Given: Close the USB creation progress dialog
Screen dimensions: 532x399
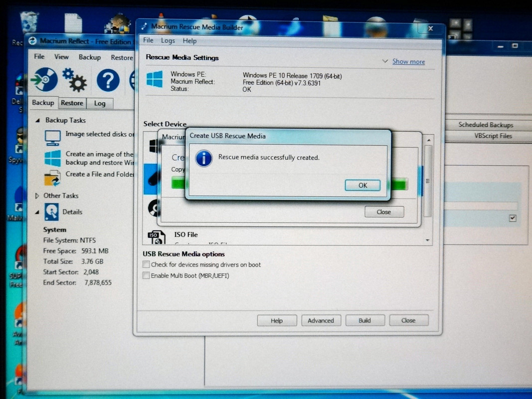Looking at the screenshot, I should tap(384, 211).
